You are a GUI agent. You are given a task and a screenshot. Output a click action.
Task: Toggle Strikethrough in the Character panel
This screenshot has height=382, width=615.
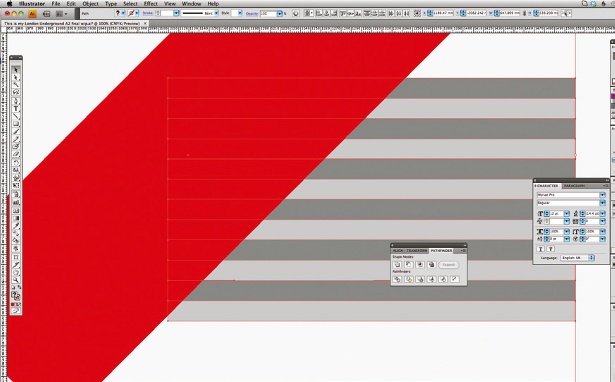550,249
